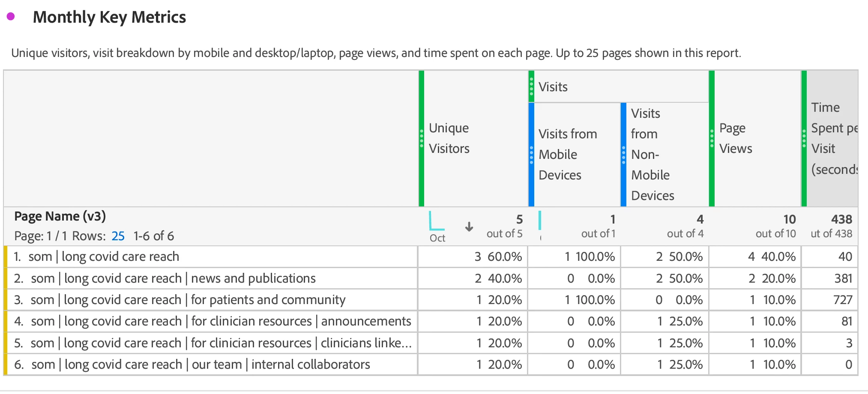Select row 'som | long covid care reach'
This screenshot has width=868, height=394.
point(104,257)
